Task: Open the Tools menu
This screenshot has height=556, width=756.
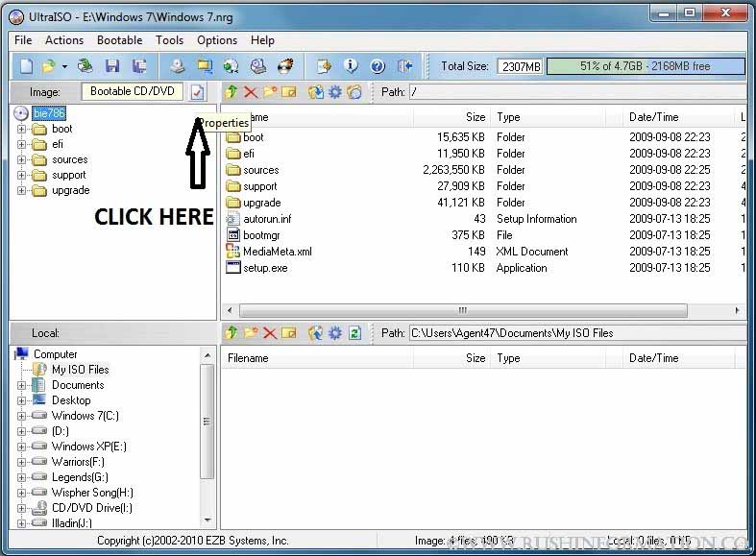Action: (169, 40)
